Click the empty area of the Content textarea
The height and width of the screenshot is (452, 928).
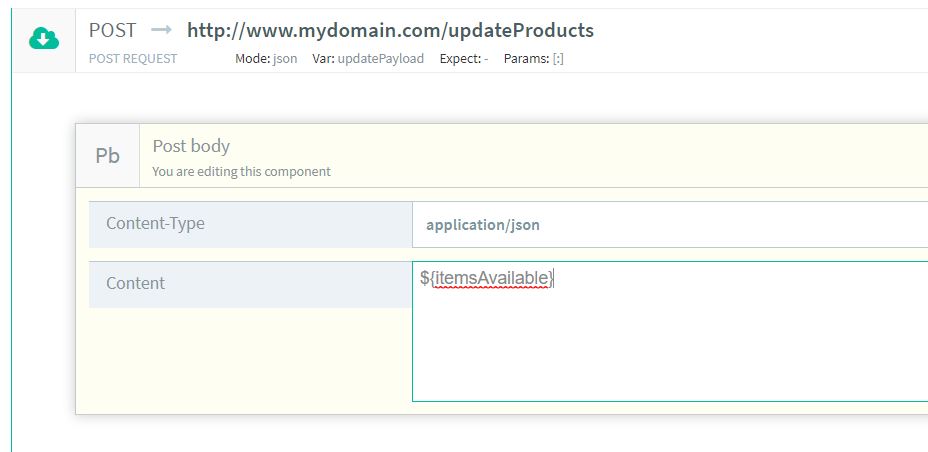[x=670, y=350]
